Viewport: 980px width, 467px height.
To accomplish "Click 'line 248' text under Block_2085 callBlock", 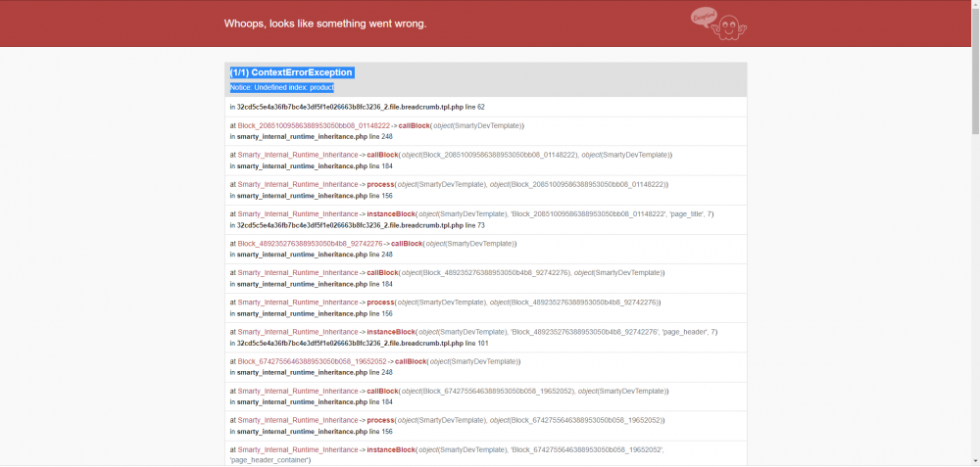I will (x=380, y=136).
